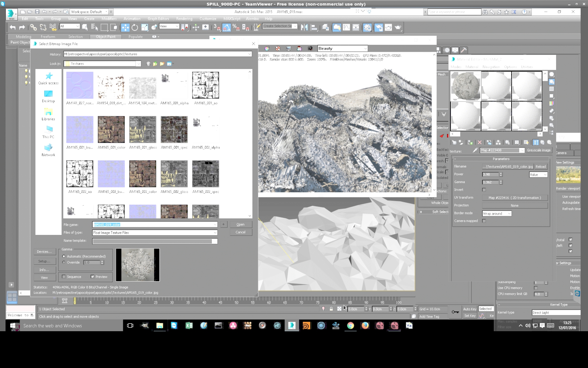This screenshot has height=368, width=588.
Task: Click the Info... button
Action: [44, 270]
